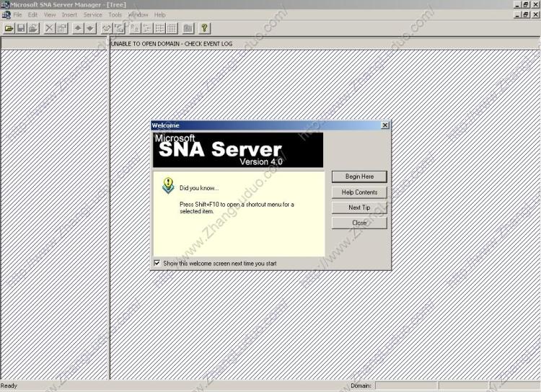Click the Close button in Welcome dialog

pos(359,223)
